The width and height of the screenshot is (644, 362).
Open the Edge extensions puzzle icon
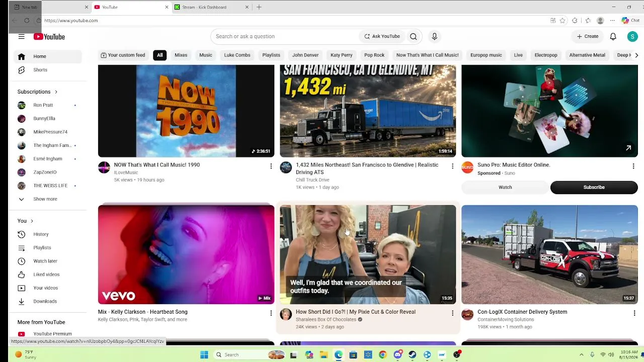pyautogui.click(x=575, y=21)
